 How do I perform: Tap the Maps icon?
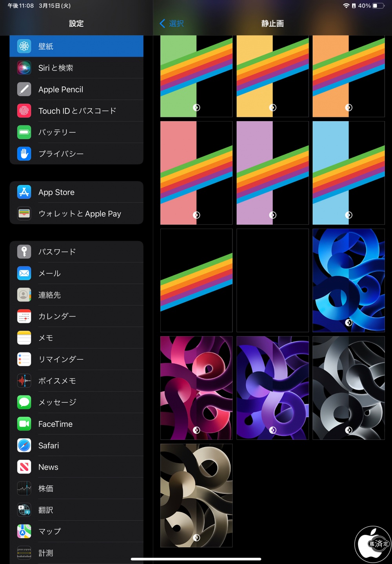24,531
